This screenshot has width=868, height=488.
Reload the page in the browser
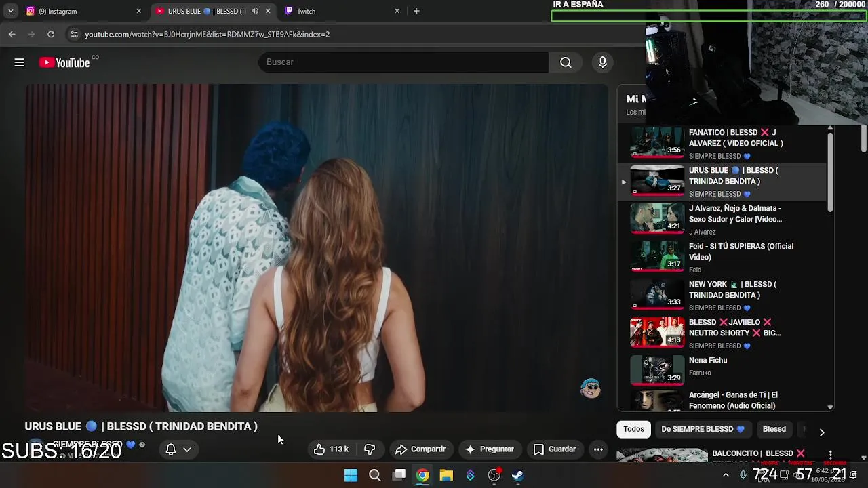[51, 34]
